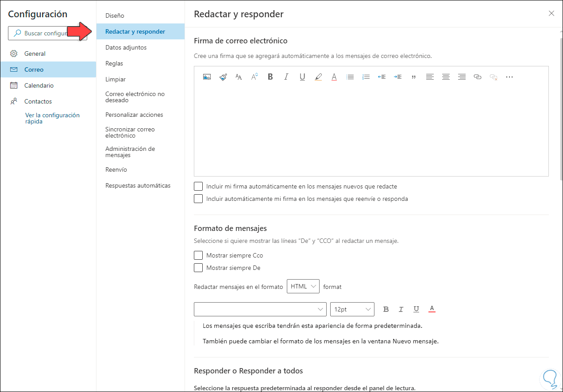Check Mostrar siempre Cco
563x392 pixels.
198,255
